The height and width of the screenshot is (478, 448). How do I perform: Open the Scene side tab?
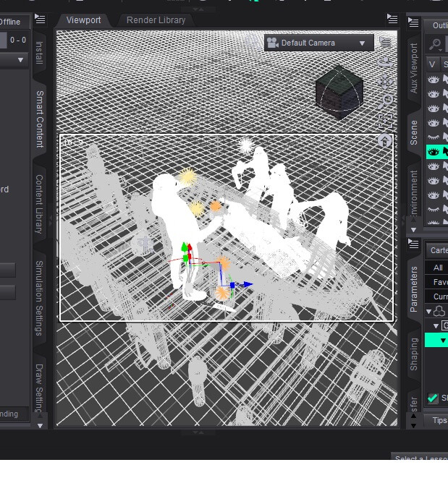point(414,132)
